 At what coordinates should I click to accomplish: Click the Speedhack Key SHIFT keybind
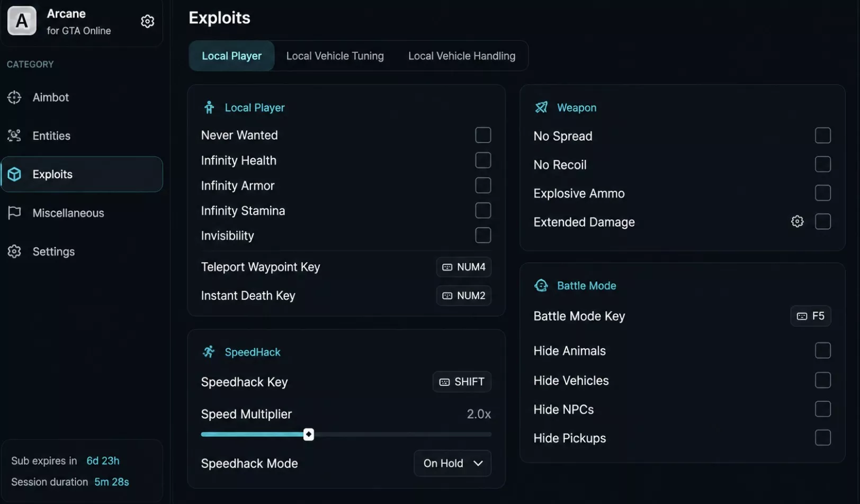click(462, 382)
